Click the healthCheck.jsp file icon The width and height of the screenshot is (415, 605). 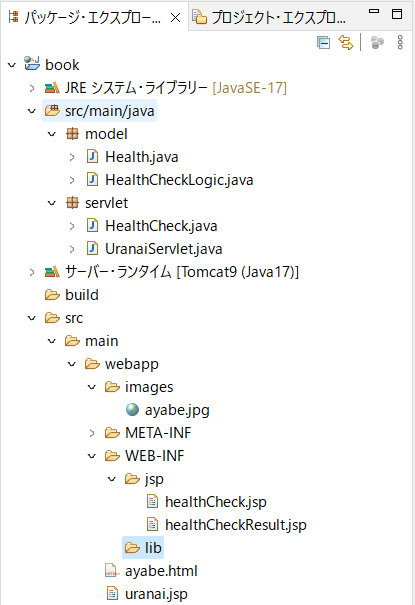tap(152, 502)
